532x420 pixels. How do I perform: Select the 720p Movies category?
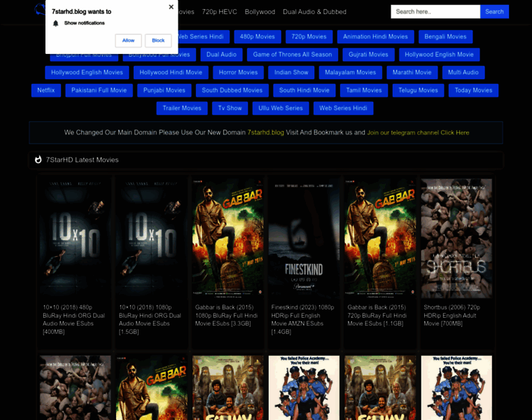pos(309,36)
